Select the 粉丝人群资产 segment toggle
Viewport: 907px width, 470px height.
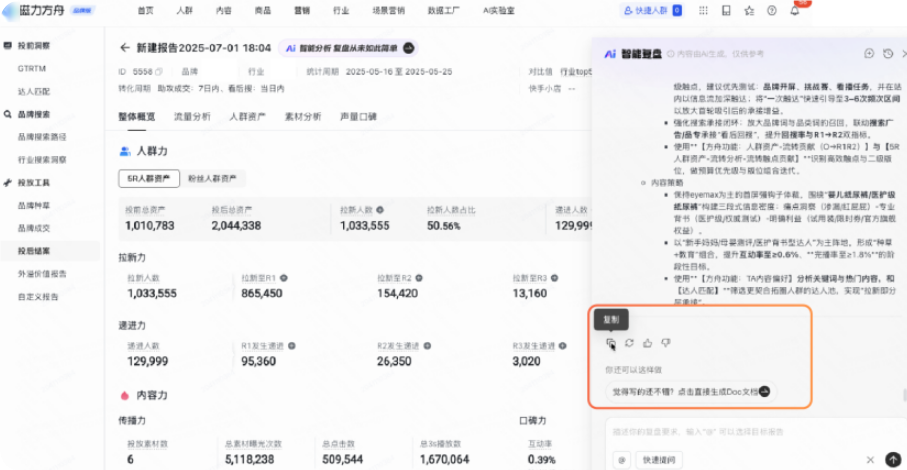click(212, 179)
